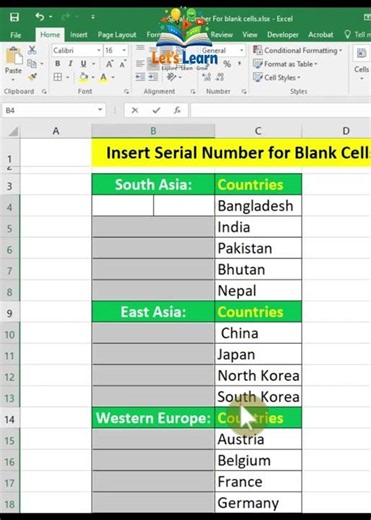
Task: Click the Decrease Indent icon
Action: [x=140, y=77]
